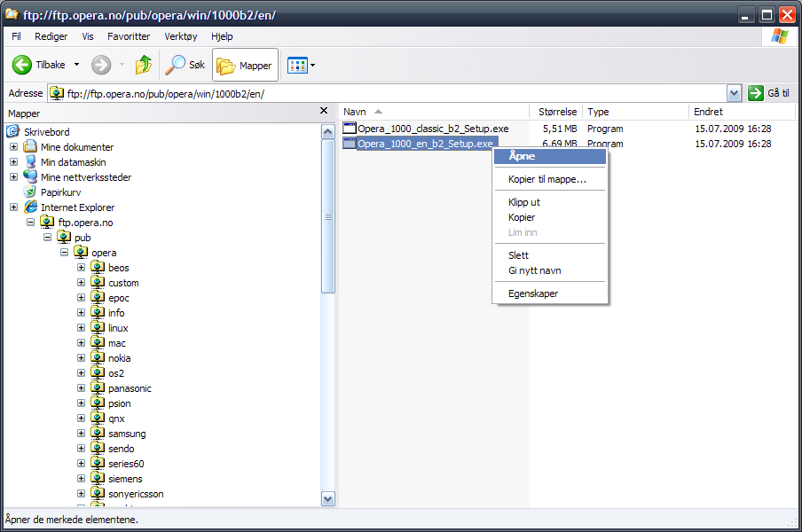Click the Internet Explorer tree icon
The width and height of the screenshot is (802, 532).
click(x=31, y=207)
